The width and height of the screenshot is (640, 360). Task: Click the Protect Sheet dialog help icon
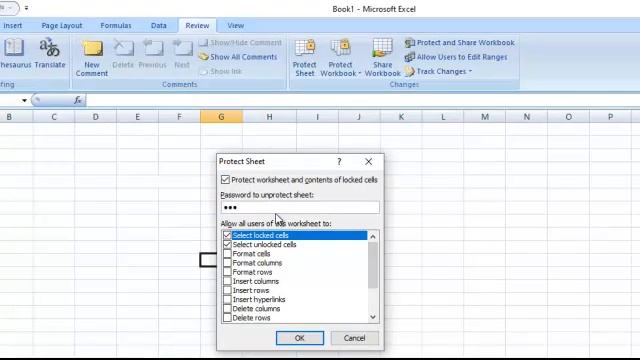(339, 162)
